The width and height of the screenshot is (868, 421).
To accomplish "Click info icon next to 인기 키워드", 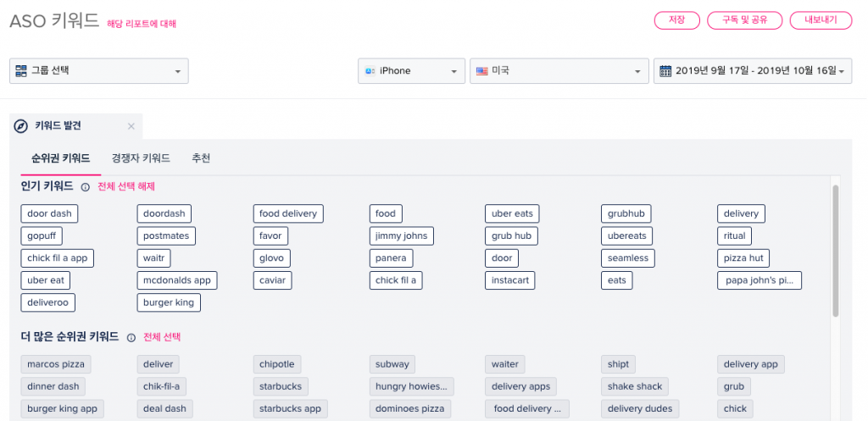I will pos(86,187).
